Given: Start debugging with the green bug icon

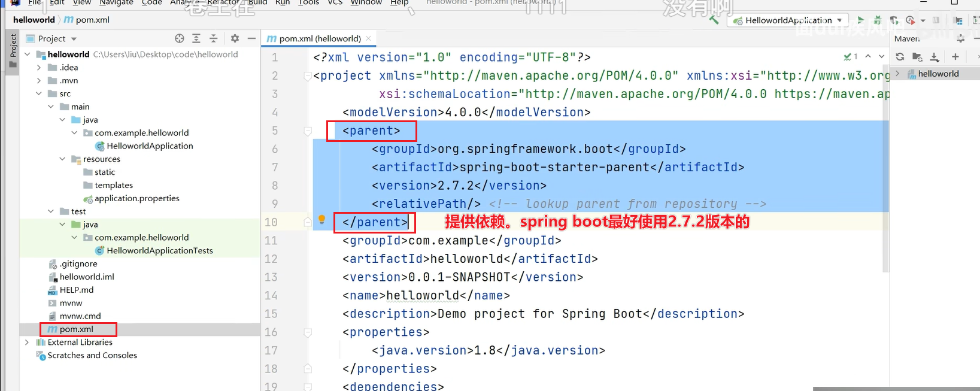Looking at the screenshot, I should coord(877,20).
